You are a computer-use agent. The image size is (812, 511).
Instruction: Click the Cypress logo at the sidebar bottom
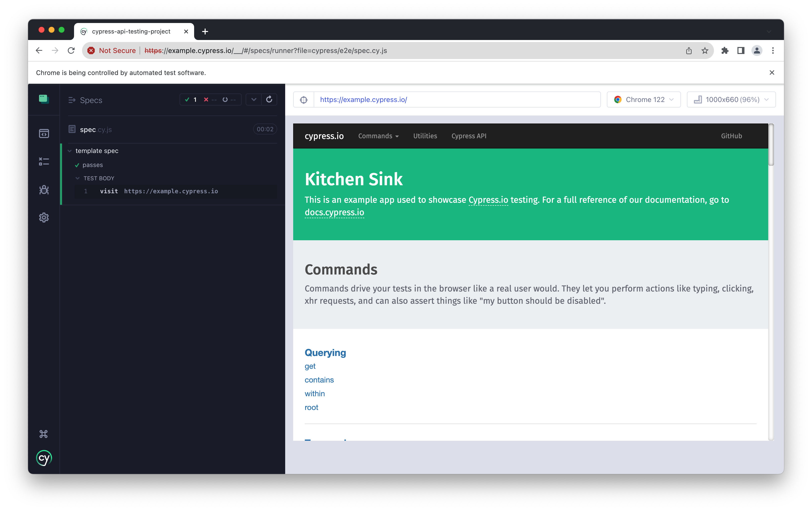click(44, 458)
